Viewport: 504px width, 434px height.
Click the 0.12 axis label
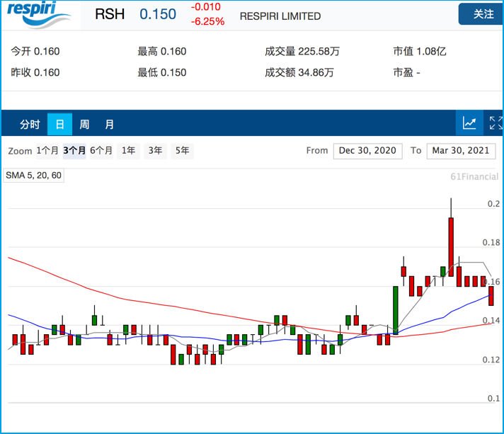click(491, 360)
